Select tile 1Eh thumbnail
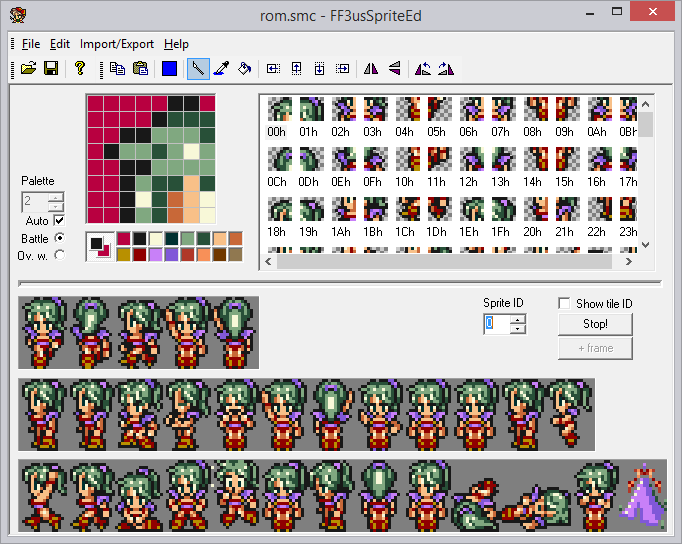 pyautogui.click(x=471, y=209)
